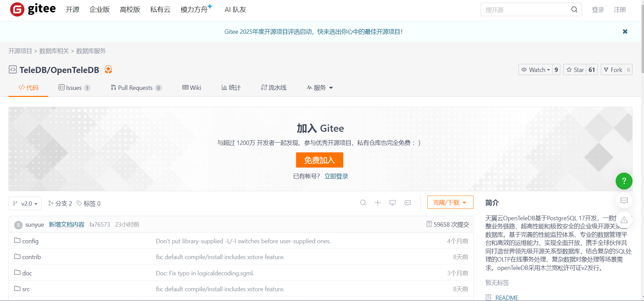
Task: Expand the 克隆/下载 dropdown
Action: point(450,202)
